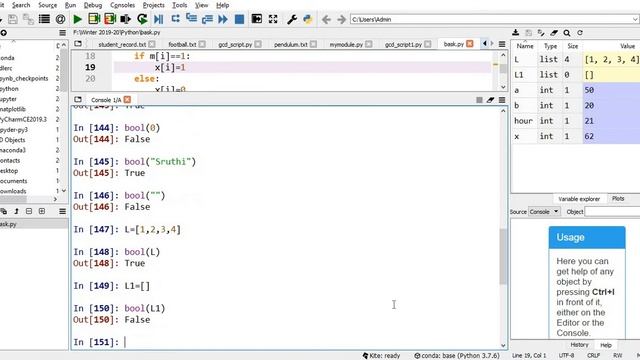This screenshot has width=640, height=360.
Task: Browse editor tabs icon beside student_record.txt
Action: (78, 44)
